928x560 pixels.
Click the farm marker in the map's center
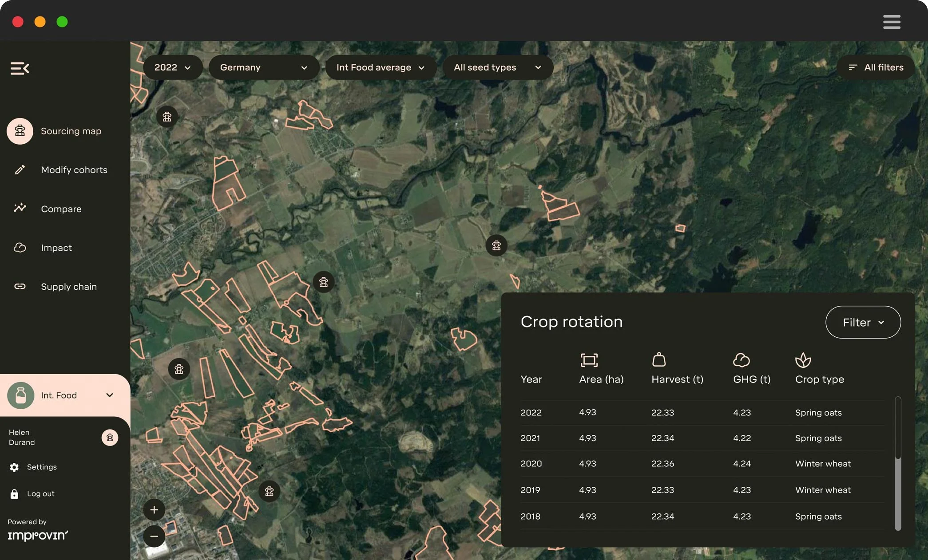coord(496,245)
